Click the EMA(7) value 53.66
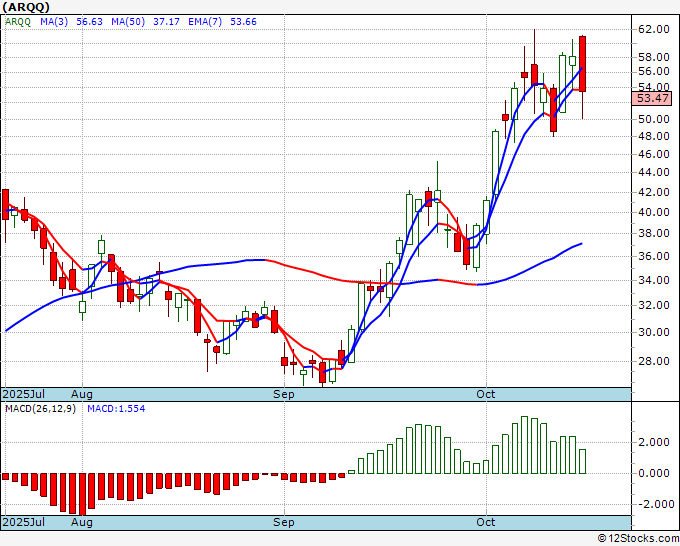Viewport: 680px width, 546px height. tap(243, 22)
